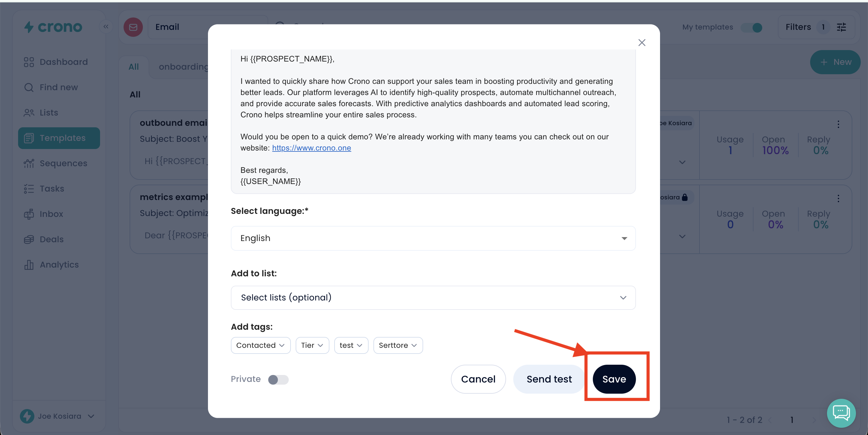
Task: Select the Tasks menu item
Action: coord(52,189)
